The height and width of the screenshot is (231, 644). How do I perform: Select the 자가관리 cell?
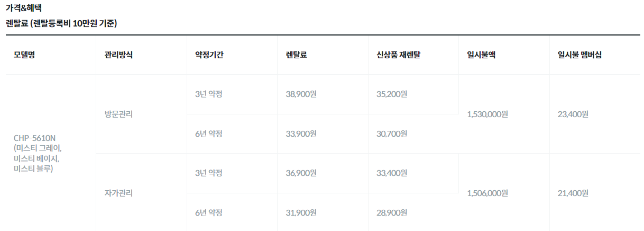[x=118, y=193]
